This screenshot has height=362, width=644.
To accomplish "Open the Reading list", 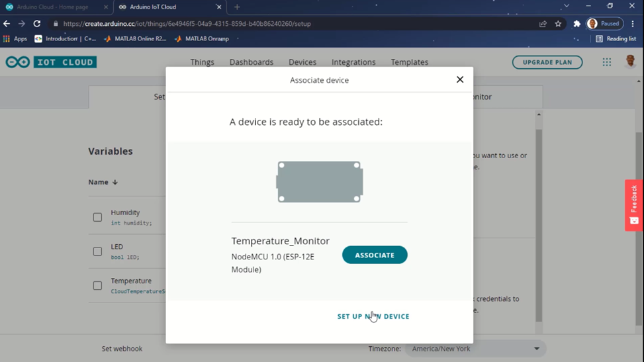I will point(616,38).
